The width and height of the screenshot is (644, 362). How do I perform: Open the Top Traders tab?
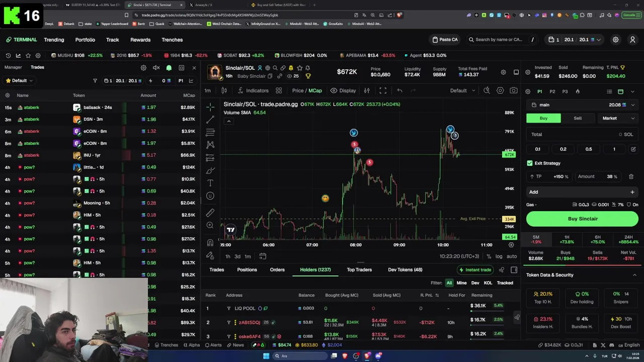point(359,270)
